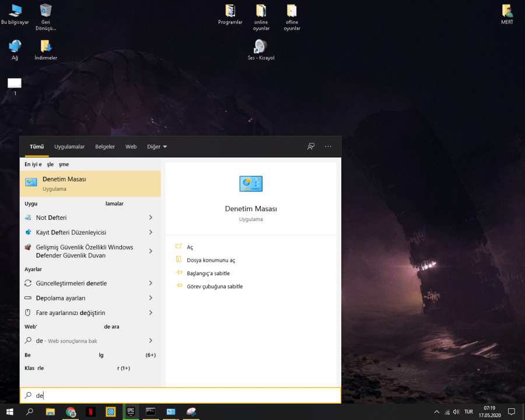This screenshot has width=525, height=420.
Task: Open the Diğer filter dropdown
Action: tap(157, 146)
